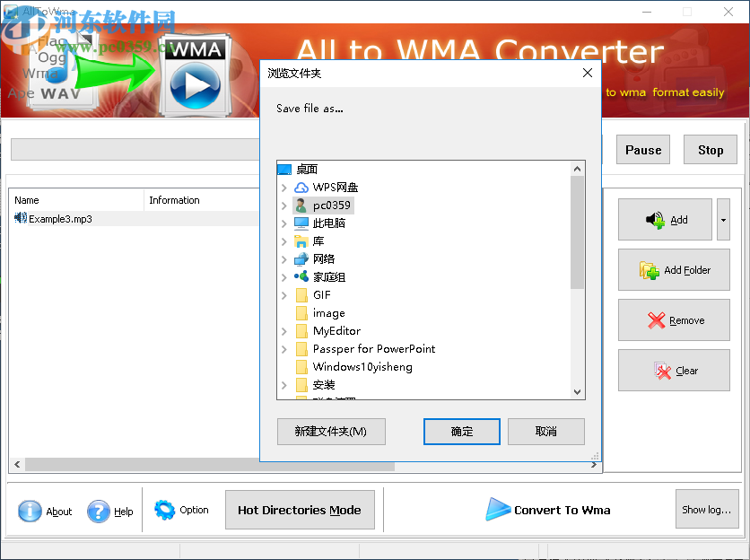Open the dropdown arrow next to Add
Screen dimensions: 750x560
tap(722, 219)
